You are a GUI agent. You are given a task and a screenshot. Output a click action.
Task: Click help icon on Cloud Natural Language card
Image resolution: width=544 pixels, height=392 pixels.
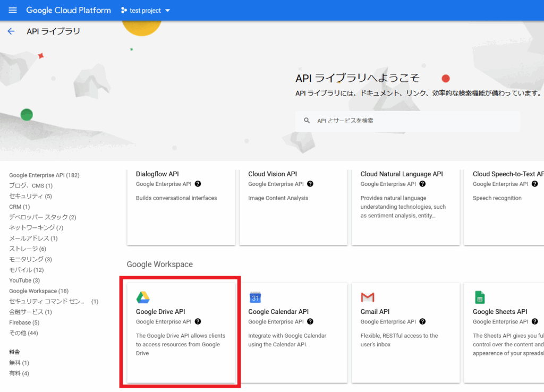[x=422, y=184]
